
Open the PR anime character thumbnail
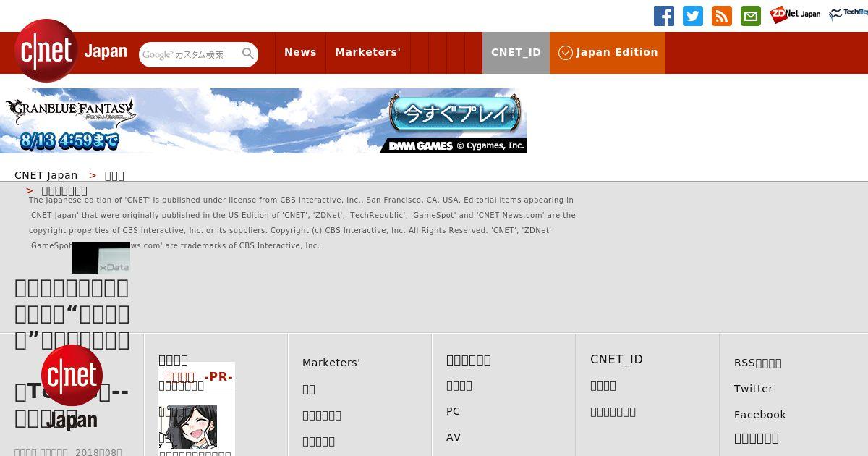[x=192, y=427]
